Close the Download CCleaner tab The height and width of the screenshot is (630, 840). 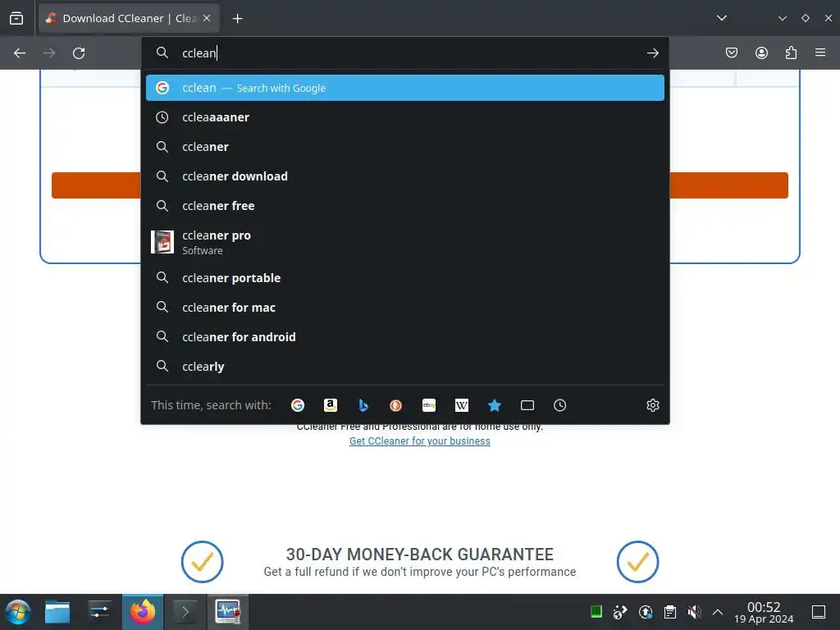click(207, 18)
